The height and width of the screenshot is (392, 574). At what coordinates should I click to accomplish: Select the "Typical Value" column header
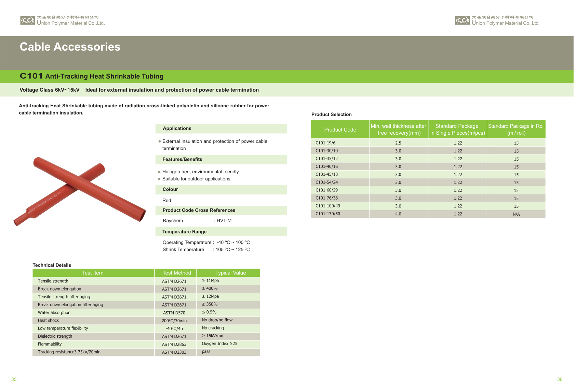(x=230, y=273)
